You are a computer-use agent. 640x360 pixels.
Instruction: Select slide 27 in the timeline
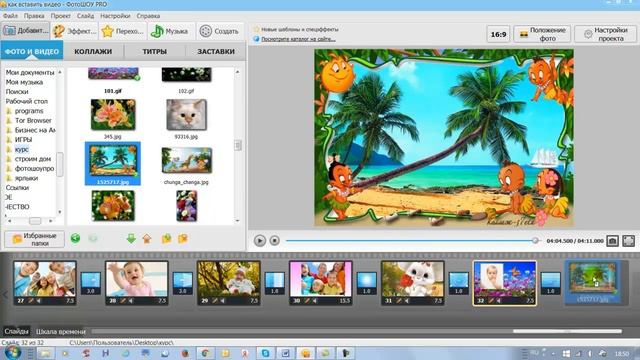(45, 283)
